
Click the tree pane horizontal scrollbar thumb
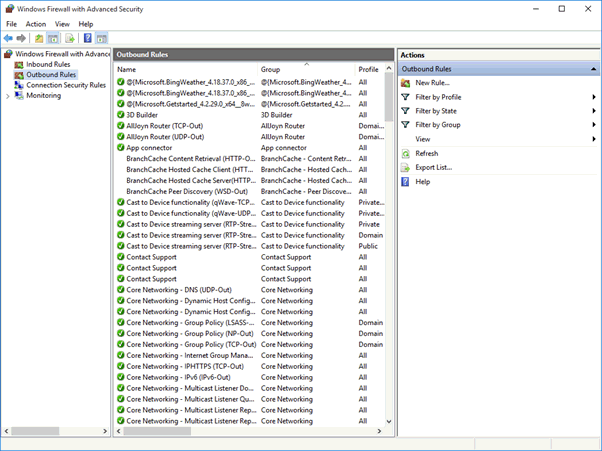[35, 431]
